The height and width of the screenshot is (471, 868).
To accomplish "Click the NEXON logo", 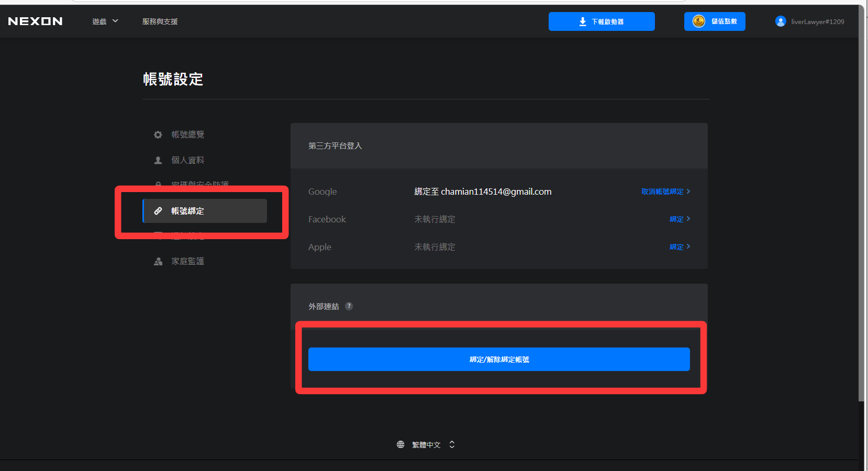I will click(x=35, y=21).
